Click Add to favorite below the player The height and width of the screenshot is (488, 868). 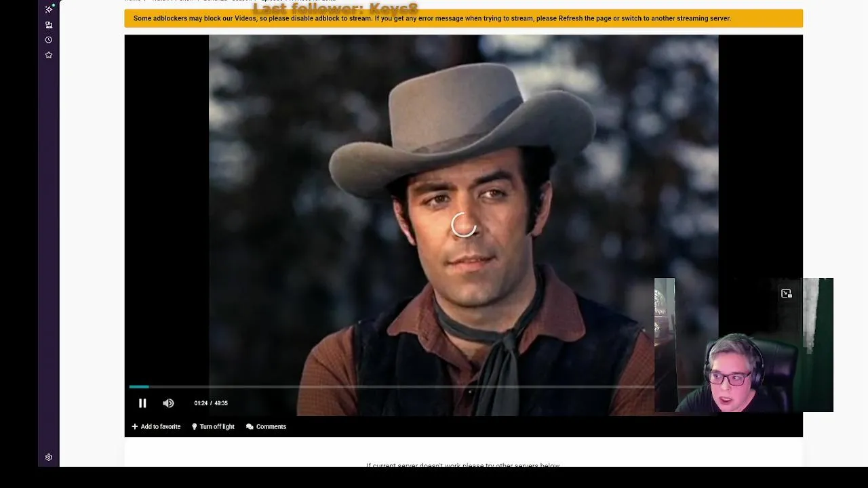pyautogui.click(x=156, y=427)
